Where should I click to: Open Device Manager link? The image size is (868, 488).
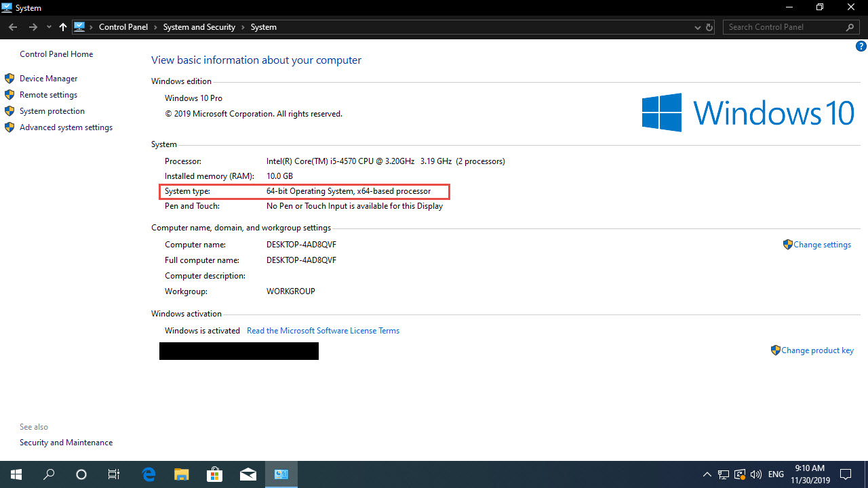[x=49, y=79]
